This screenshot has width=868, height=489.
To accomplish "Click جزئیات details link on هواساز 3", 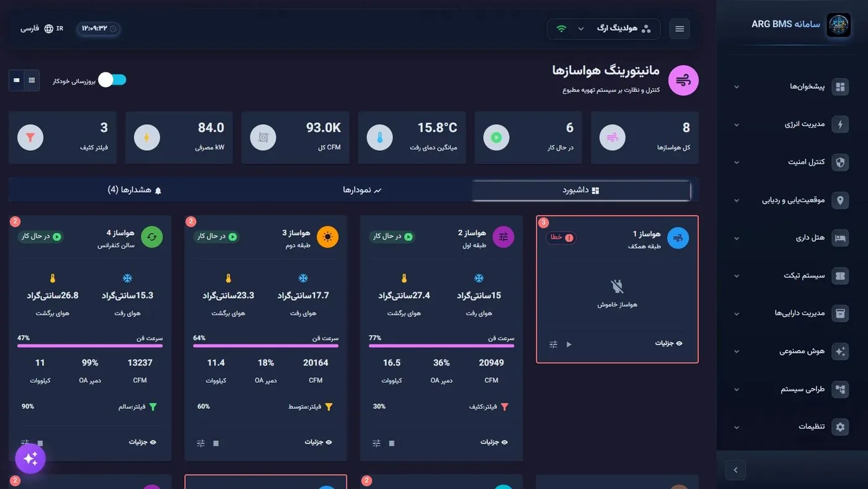I will 318,442.
